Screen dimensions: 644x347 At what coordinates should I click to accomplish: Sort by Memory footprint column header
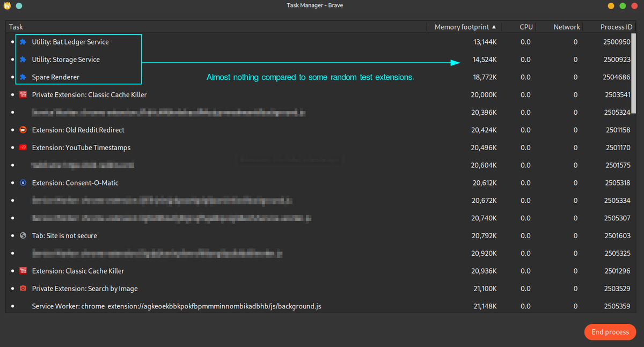tap(465, 27)
